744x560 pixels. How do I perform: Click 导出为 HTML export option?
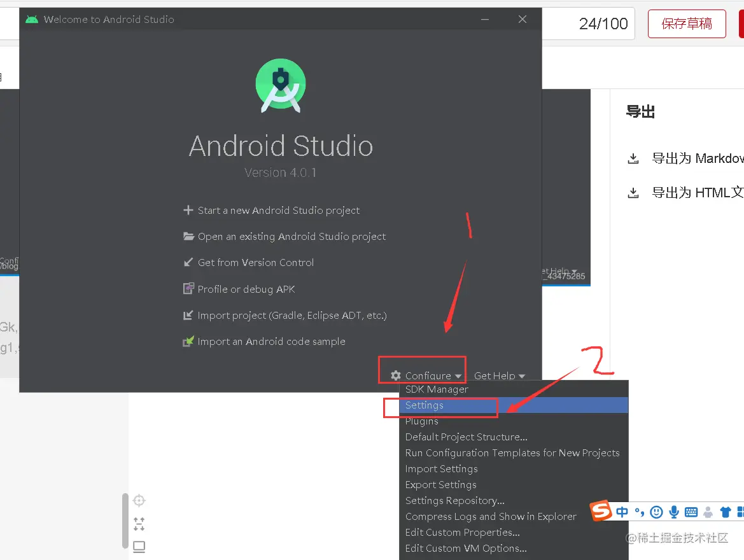point(698,193)
